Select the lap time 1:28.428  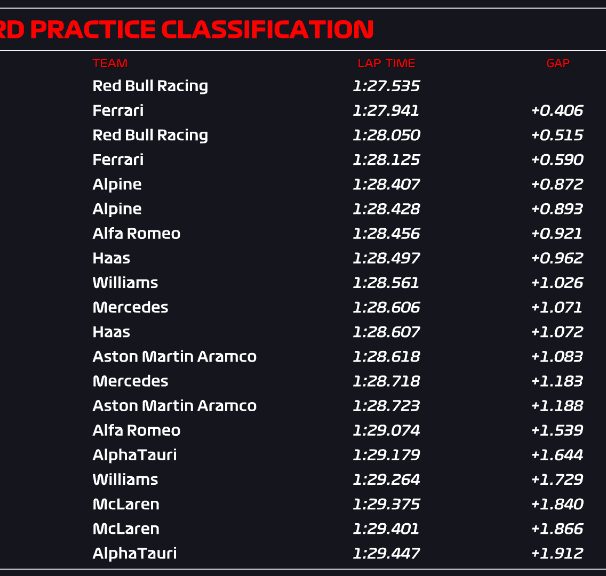[386, 209]
